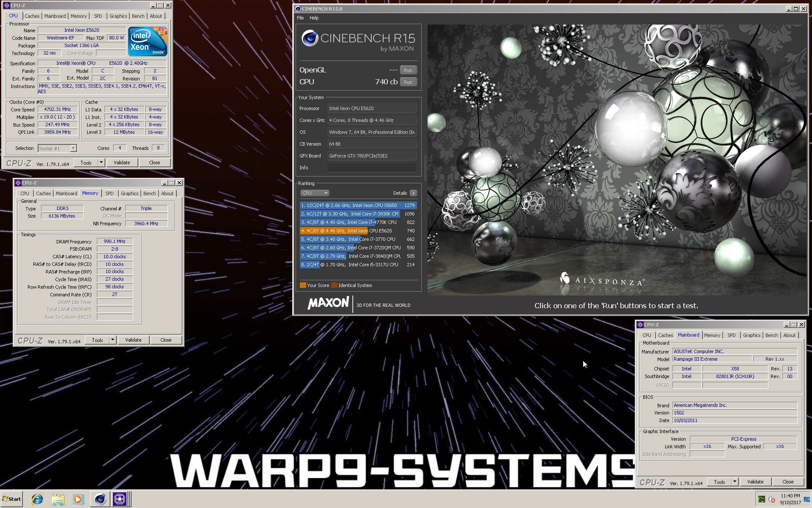The image size is (812, 508).
Task: Click NB Frequency value 3960.4 MHz
Action: (x=146, y=224)
